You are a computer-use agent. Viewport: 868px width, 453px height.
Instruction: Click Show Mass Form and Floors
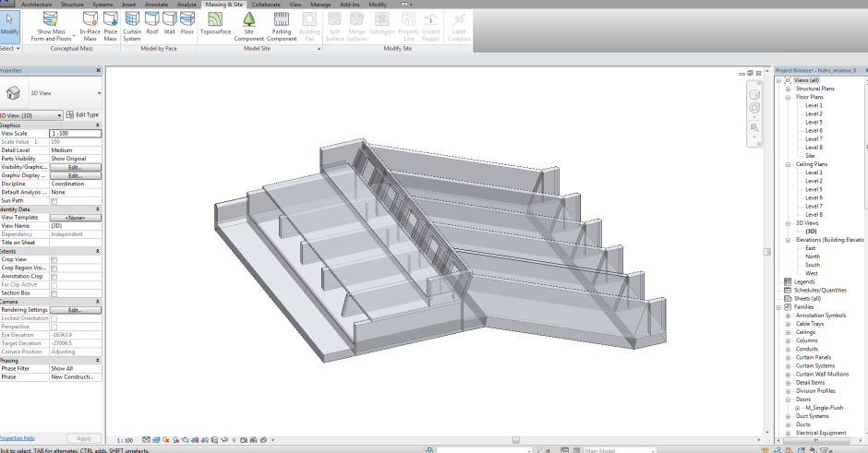click(x=51, y=26)
